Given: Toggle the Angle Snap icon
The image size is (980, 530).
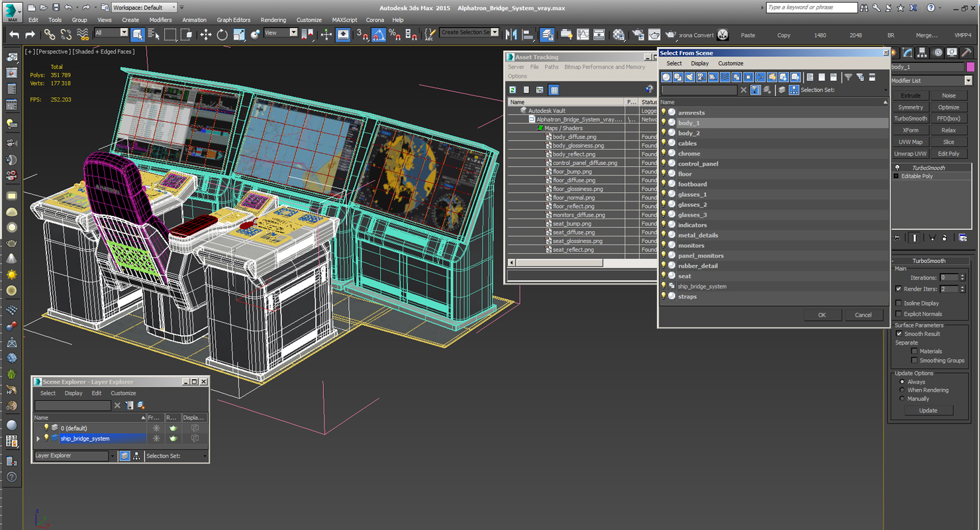Looking at the screenshot, I should 379,34.
